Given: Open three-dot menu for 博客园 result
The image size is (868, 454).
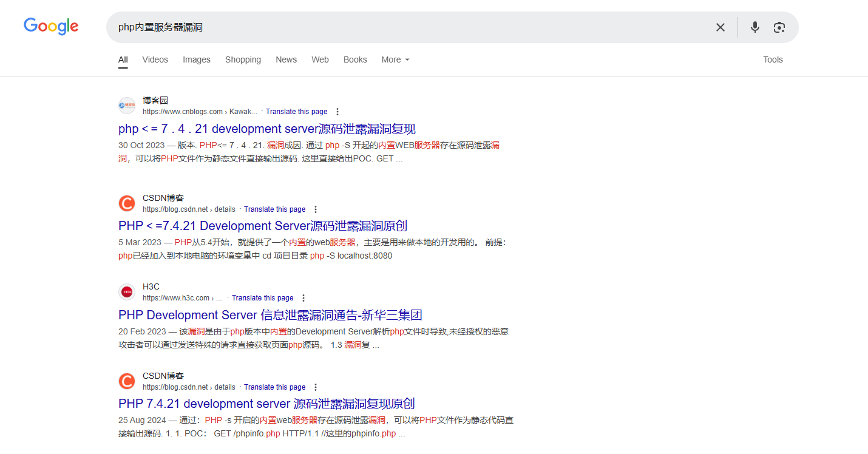Looking at the screenshot, I should coord(337,112).
